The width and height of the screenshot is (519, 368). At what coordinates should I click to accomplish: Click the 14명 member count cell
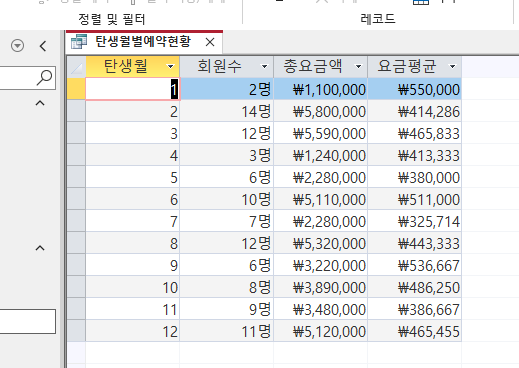coord(227,111)
